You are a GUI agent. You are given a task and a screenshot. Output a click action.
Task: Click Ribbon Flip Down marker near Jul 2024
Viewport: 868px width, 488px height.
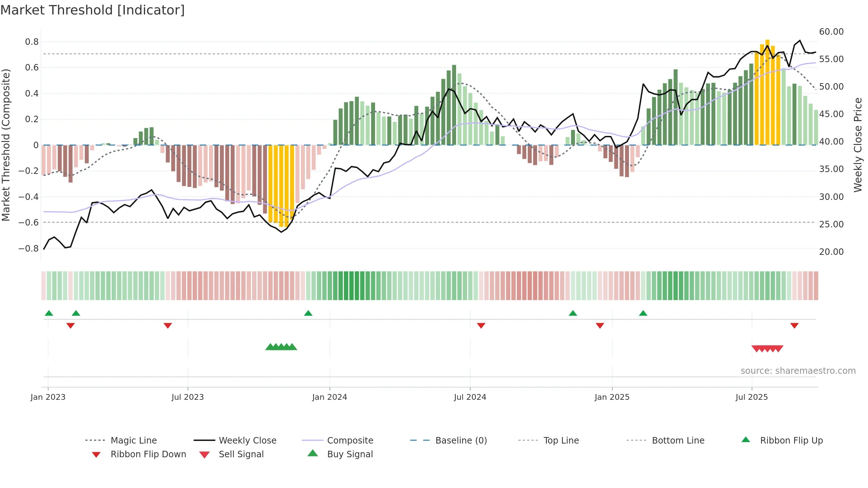tap(481, 326)
